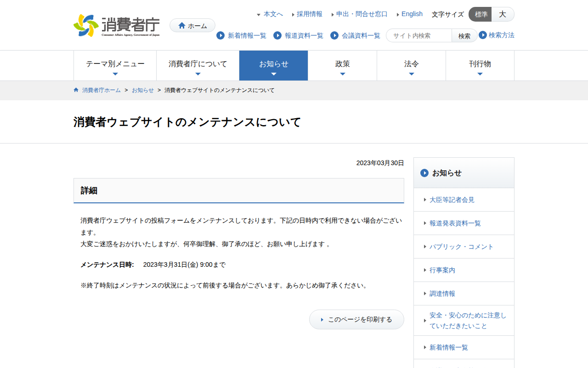Follow the 本文へ skip link
This screenshot has height=368, width=588.
pos(273,14)
